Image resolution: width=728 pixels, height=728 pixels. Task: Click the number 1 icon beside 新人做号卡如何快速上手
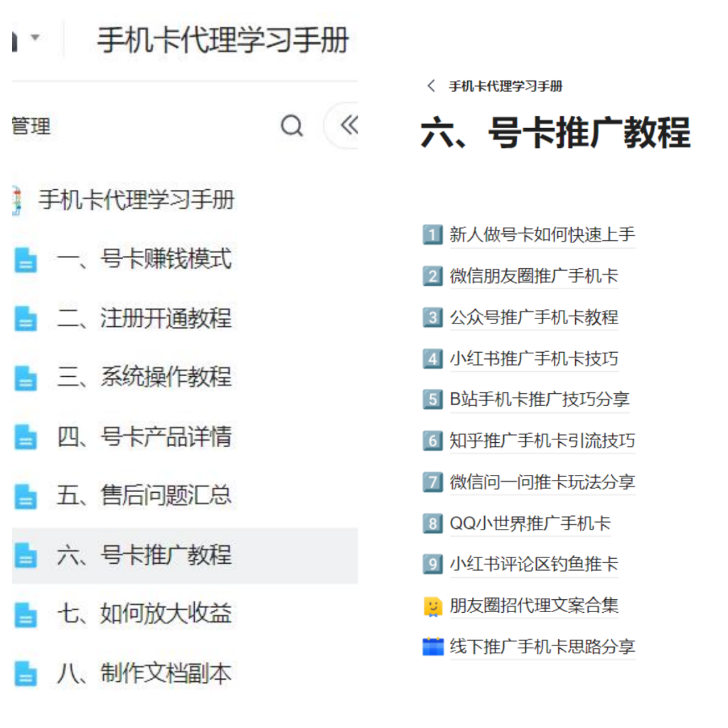[x=432, y=235]
